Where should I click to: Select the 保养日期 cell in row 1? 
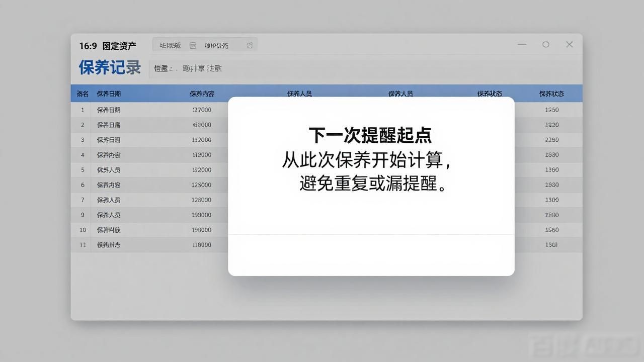(109, 110)
